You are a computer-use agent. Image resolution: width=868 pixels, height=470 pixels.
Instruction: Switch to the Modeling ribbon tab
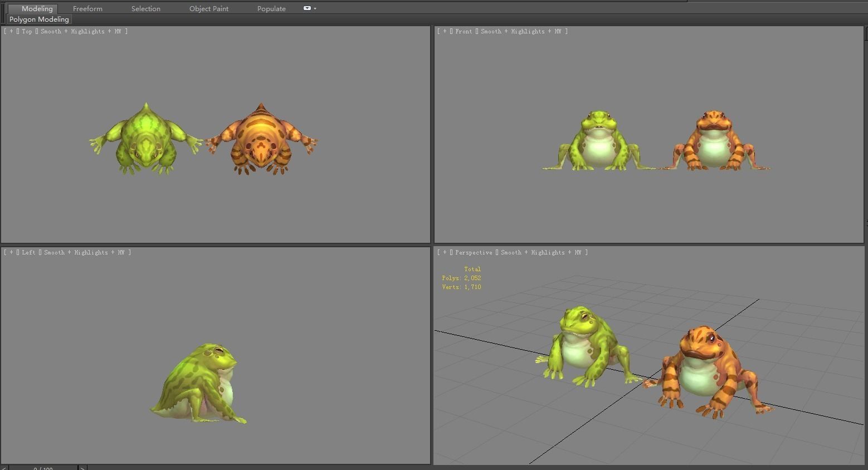point(37,8)
